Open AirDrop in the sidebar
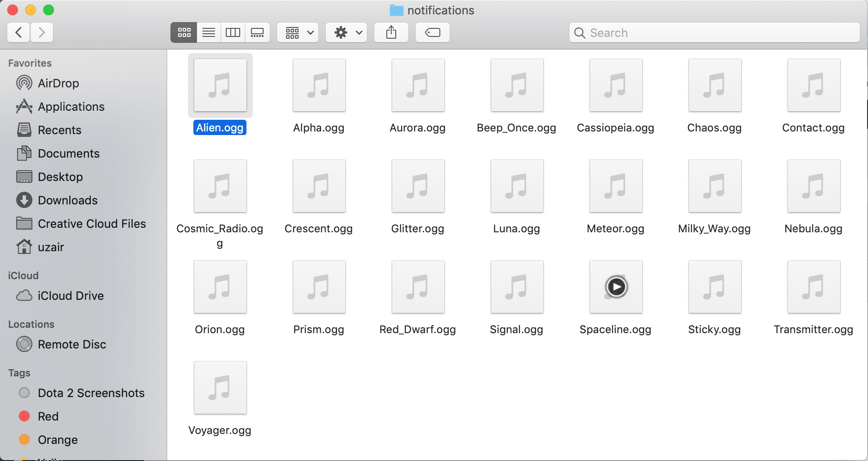This screenshot has width=868, height=461. pos(58,83)
